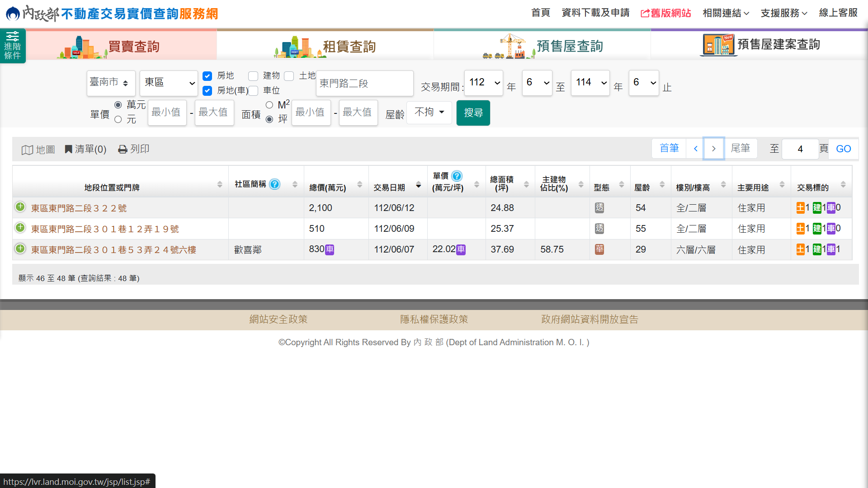Expand details for 東區東門路二段322號 row

pos(20,207)
